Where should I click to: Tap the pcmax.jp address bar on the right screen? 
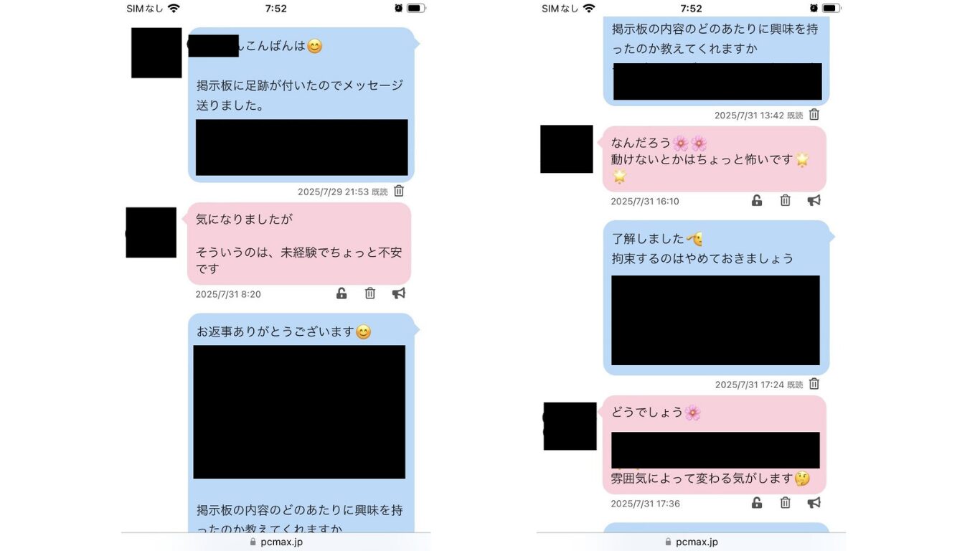[692, 542]
